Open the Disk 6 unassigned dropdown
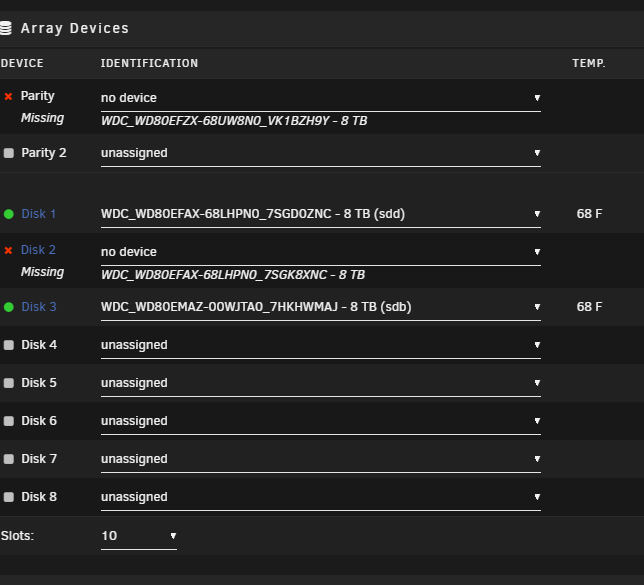The width and height of the screenshot is (644, 585). tap(321, 421)
